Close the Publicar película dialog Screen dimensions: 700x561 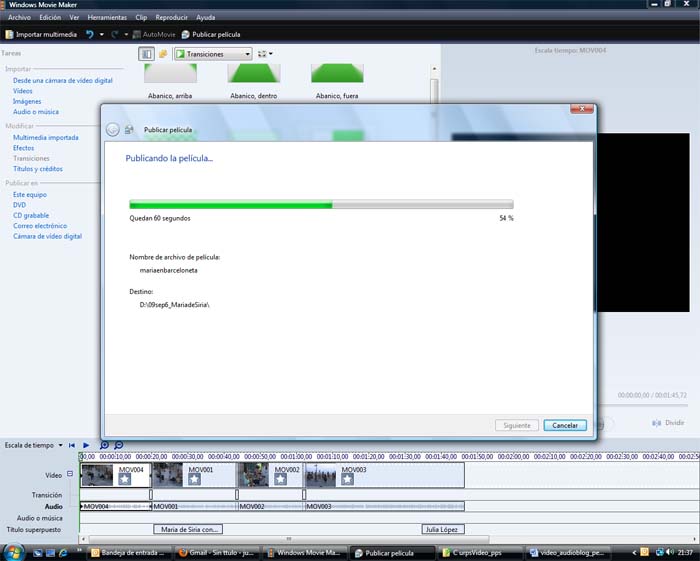[x=582, y=108]
